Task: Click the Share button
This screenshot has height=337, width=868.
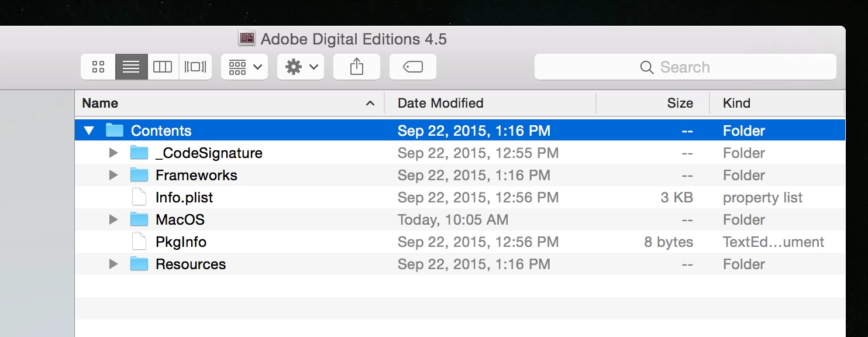Action: point(357,67)
